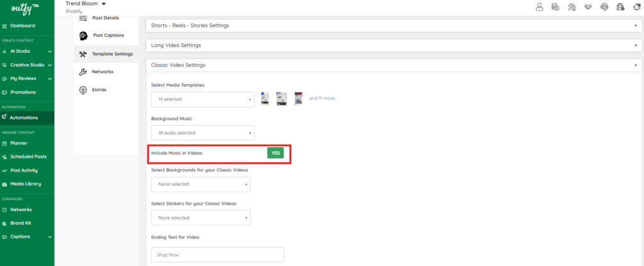This screenshot has width=644, height=266.
Task: Click the Planner calendar icon
Action: (4, 143)
